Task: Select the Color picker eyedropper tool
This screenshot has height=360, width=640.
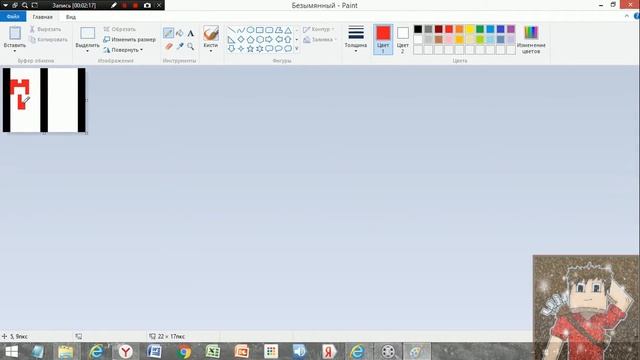Action: click(180, 47)
